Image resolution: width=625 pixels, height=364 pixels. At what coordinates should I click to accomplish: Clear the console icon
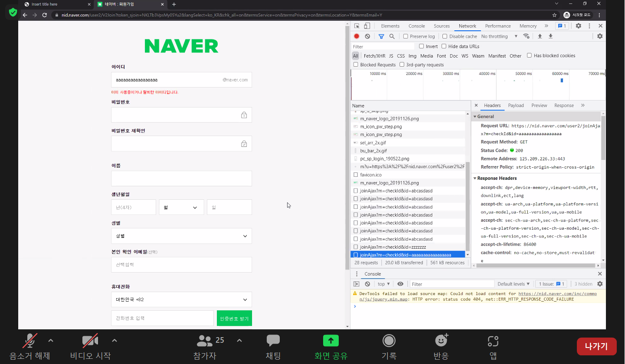coord(367,284)
